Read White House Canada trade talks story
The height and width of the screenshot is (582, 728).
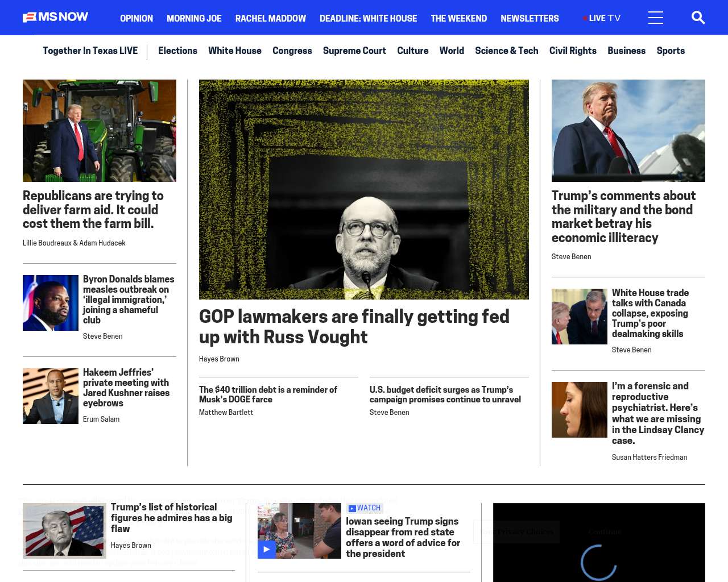point(650,313)
